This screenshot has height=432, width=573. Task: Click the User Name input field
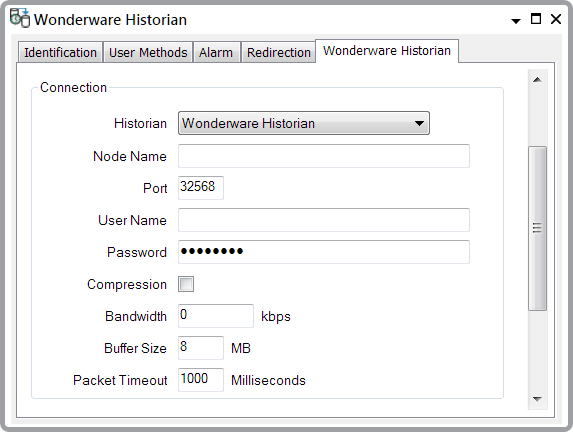[324, 220]
